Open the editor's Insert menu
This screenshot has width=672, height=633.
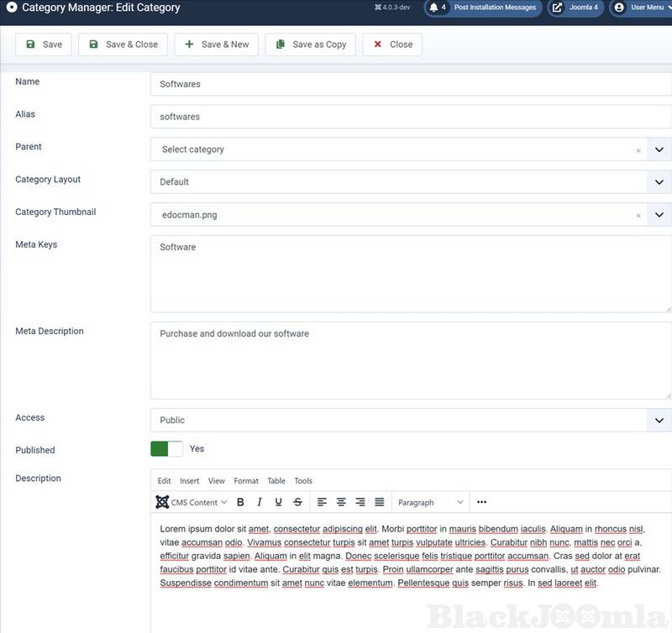pyautogui.click(x=189, y=481)
